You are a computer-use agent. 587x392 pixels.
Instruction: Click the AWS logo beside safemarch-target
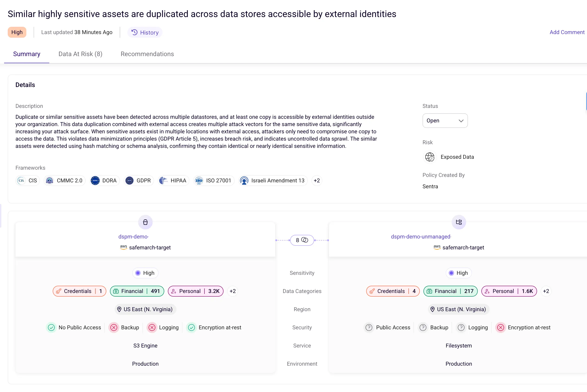pos(124,248)
